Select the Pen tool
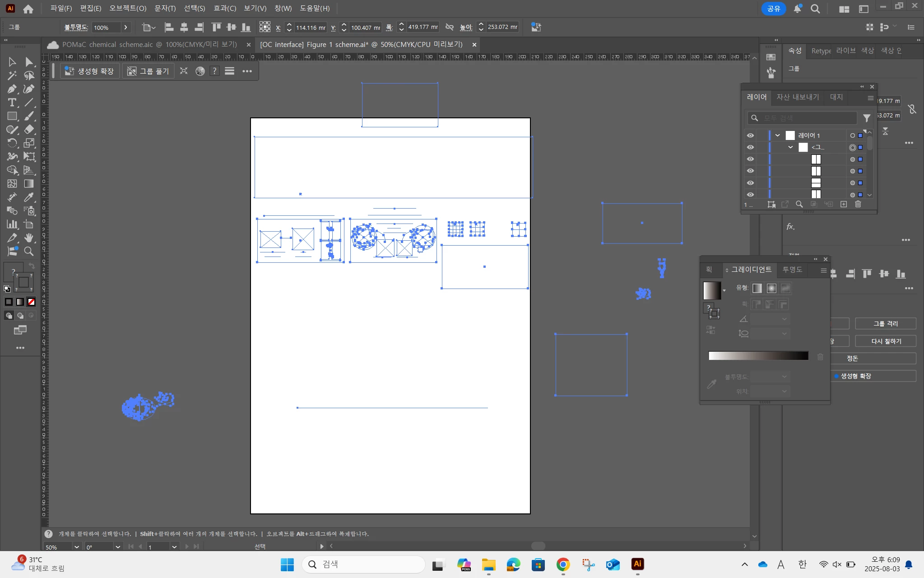Viewport: 924px width, 578px height. pos(12,89)
